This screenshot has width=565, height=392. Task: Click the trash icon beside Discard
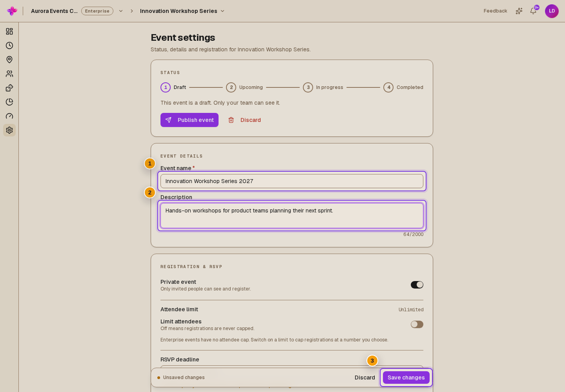[231, 120]
